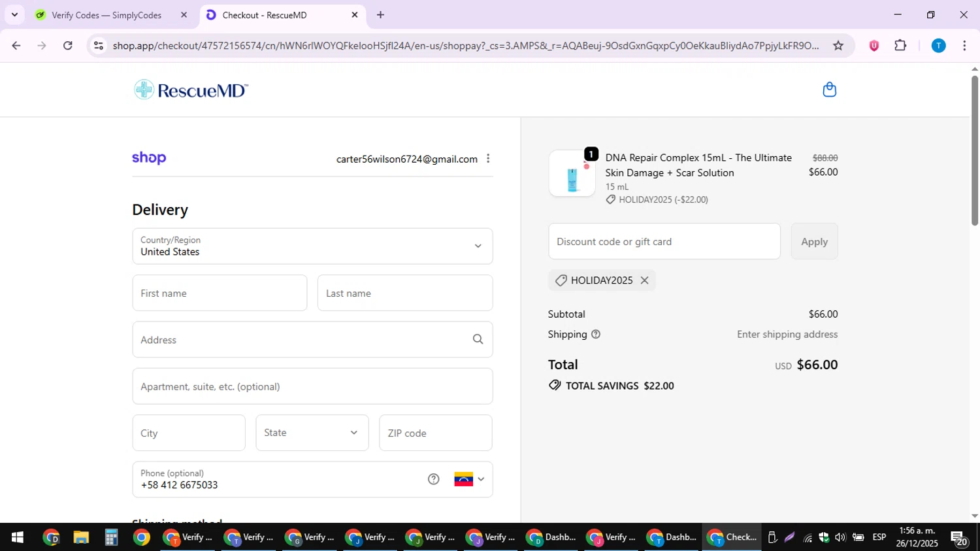
Task: Click the ESP language indicator
Action: pyautogui.click(x=879, y=537)
